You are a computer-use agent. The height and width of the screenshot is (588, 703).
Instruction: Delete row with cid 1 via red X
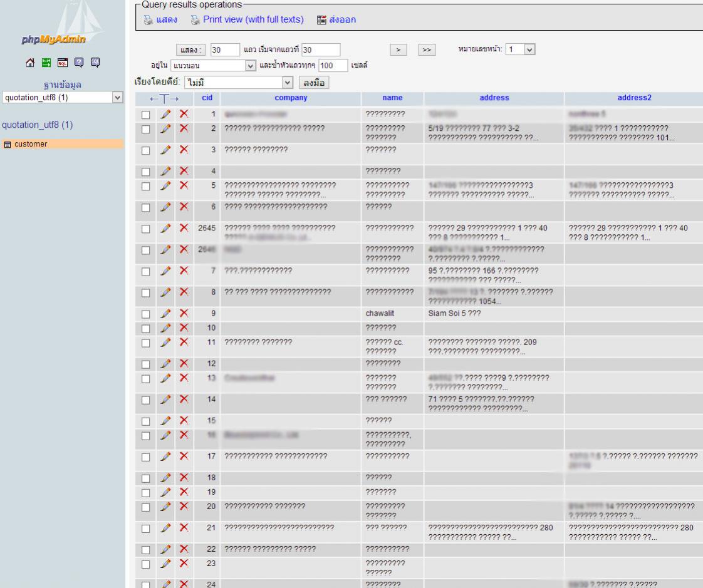(x=184, y=115)
